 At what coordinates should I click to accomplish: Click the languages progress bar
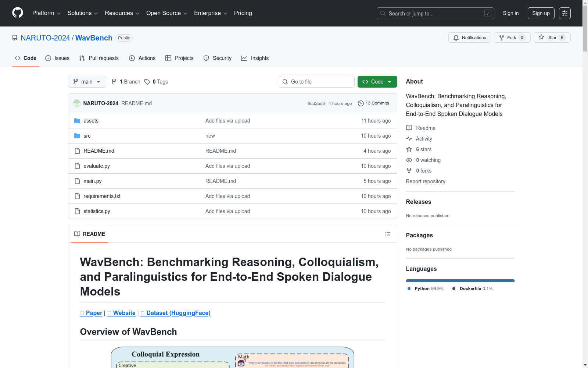click(x=460, y=281)
